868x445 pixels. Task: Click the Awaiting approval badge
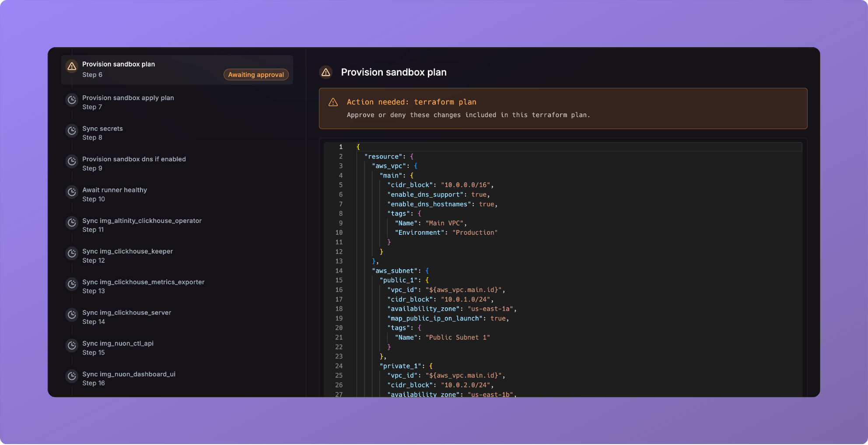coord(256,75)
